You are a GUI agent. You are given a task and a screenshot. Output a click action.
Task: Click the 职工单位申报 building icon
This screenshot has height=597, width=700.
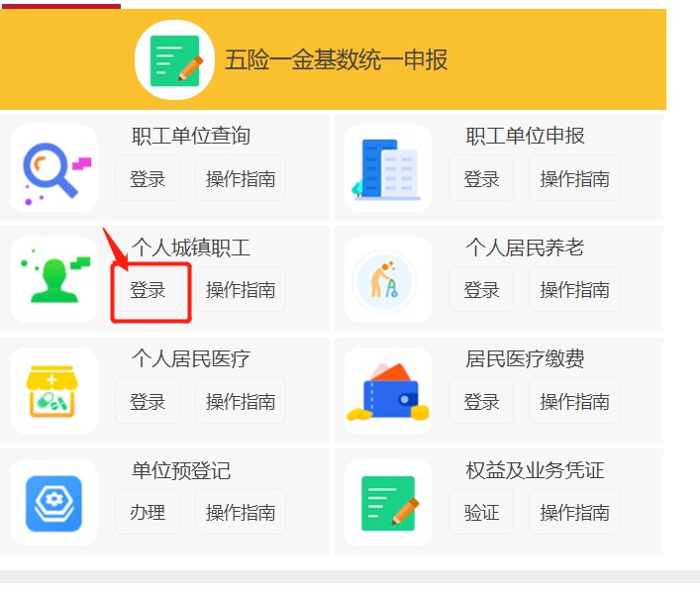pos(388,168)
